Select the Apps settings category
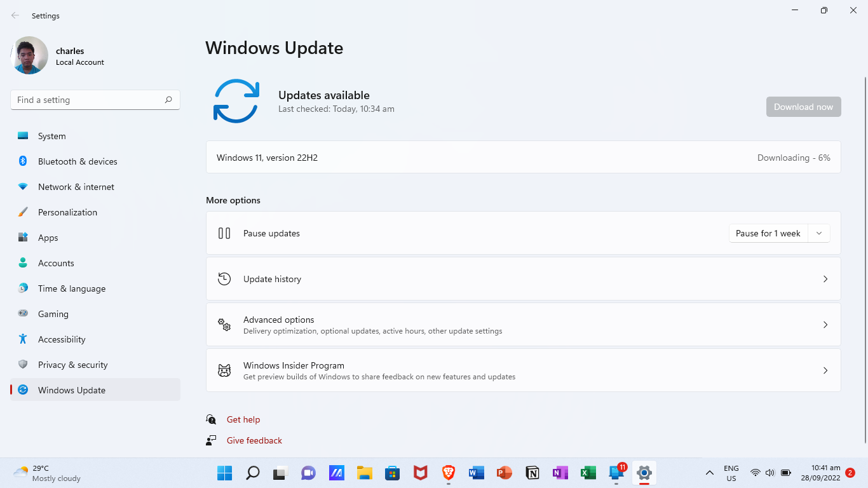Image resolution: width=868 pixels, height=488 pixels. [95, 238]
